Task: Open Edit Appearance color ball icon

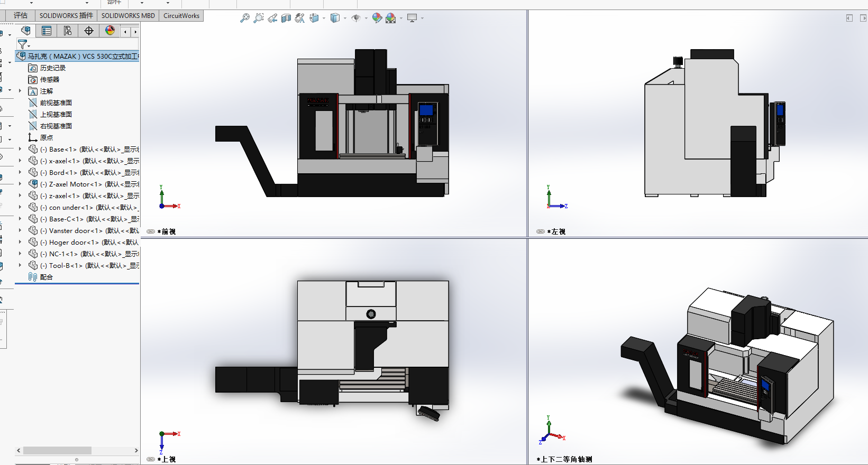Action: coord(377,18)
